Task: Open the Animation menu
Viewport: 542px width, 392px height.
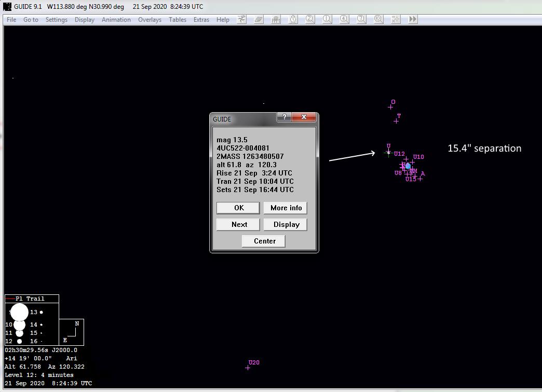Action: (116, 20)
